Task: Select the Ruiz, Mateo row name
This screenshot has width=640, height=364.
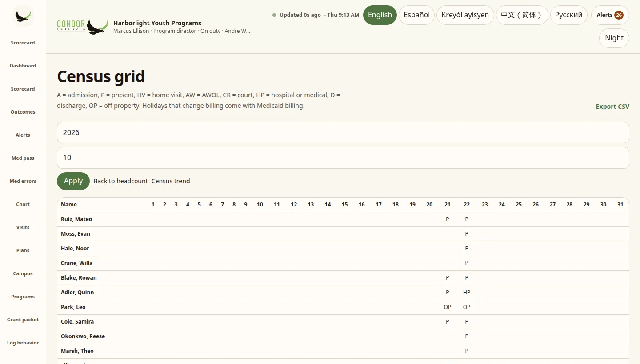Action: click(76, 219)
